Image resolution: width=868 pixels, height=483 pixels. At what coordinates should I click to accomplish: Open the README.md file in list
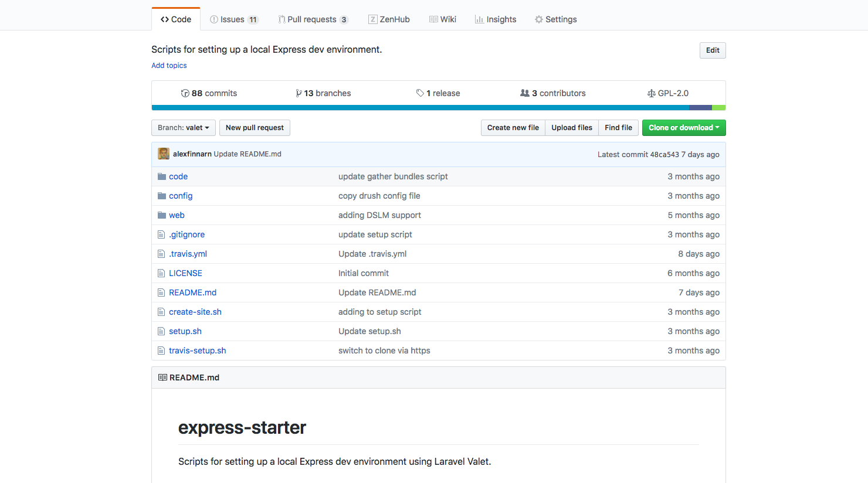click(192, 292)
